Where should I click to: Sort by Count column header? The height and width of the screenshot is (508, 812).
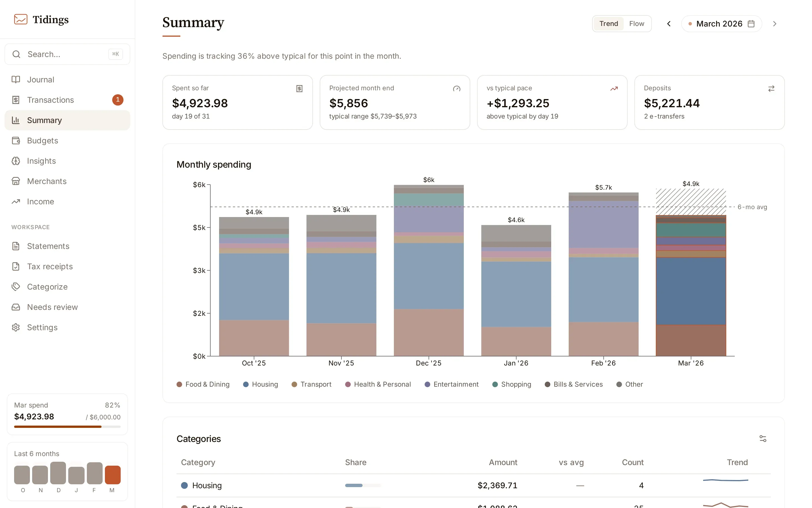632,462
